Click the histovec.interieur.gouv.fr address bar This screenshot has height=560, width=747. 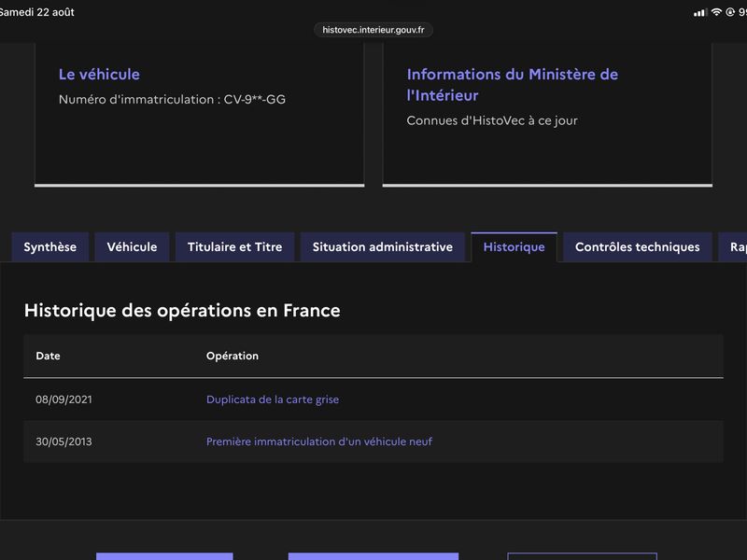pos(373,30)
